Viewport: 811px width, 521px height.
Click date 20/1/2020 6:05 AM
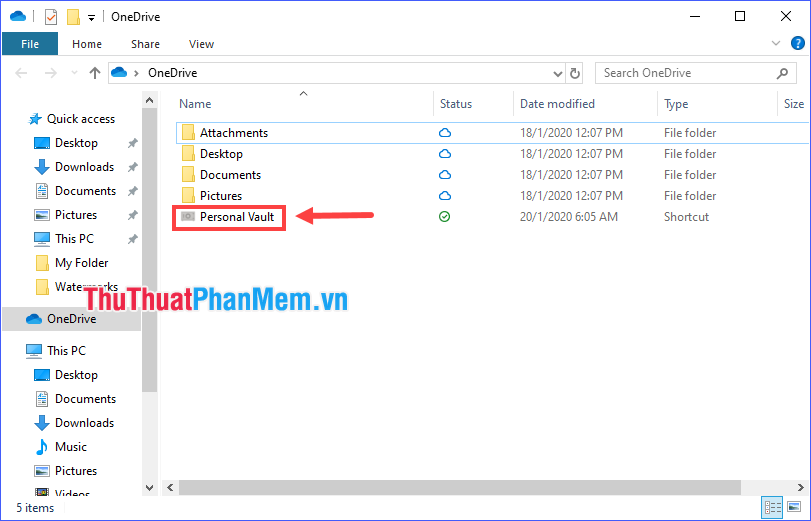(568, 217)
